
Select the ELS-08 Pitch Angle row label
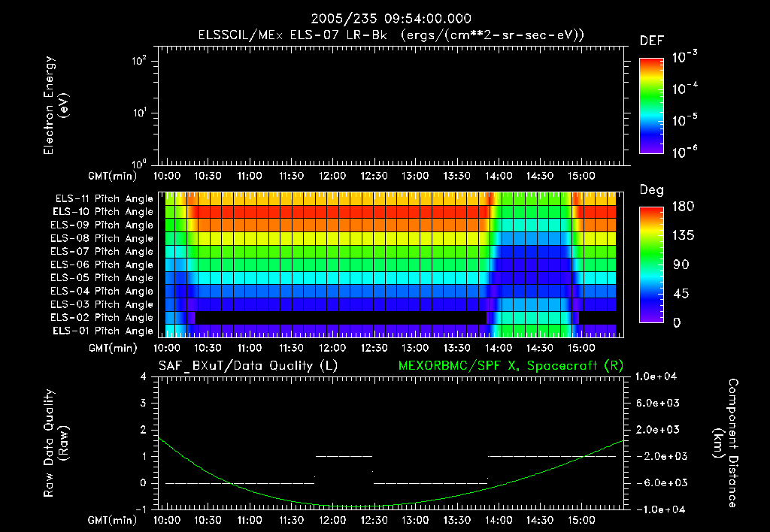point(102,238)
